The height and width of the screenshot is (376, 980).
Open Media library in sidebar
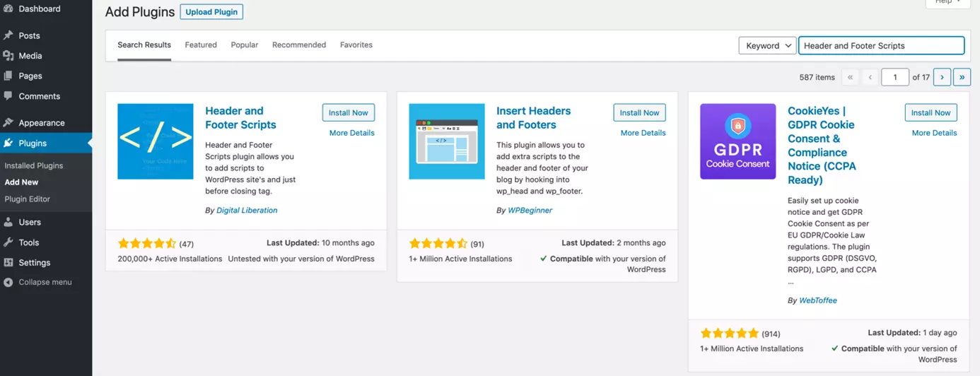[x=30, y=56]
